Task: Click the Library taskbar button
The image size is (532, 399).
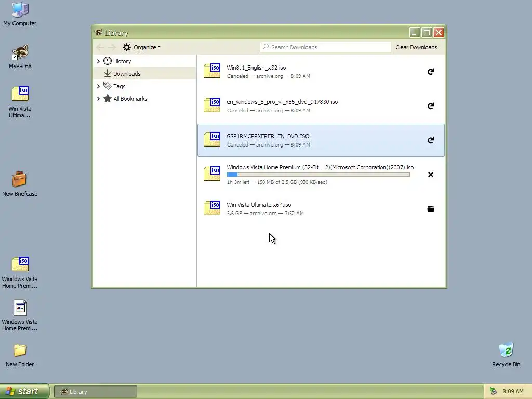Action: point(96,392)
